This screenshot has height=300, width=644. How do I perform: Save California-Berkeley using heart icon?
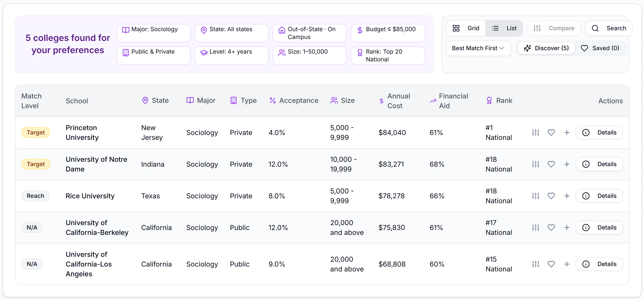coord(551,228)
